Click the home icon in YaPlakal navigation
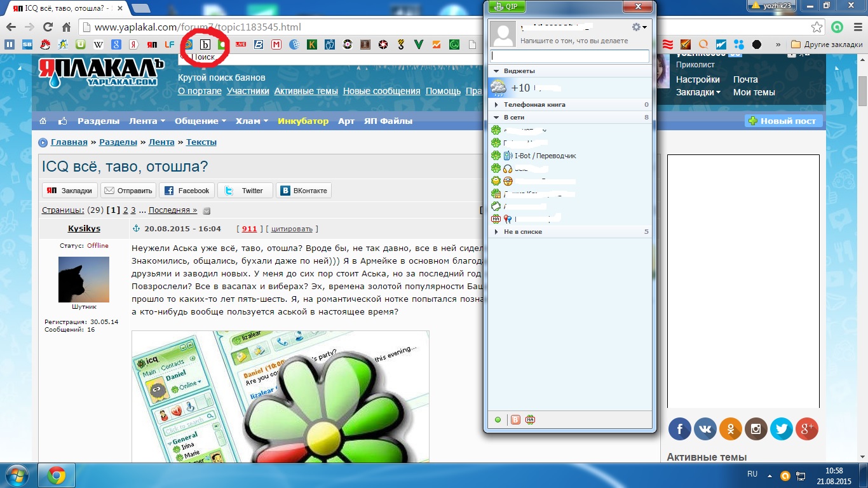The image size is (868, 488). click(43, 121)
